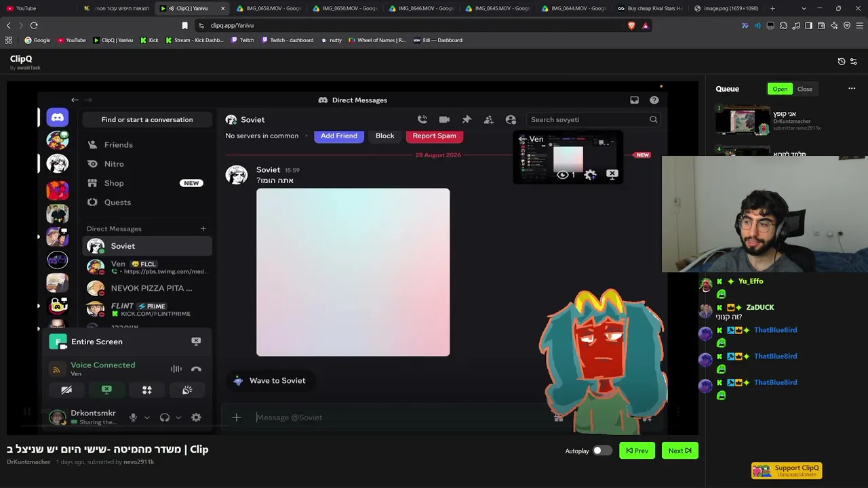Open Queue three-dot options menu
The width and height of the screenshot is (868, 488).
pos(852,89)
